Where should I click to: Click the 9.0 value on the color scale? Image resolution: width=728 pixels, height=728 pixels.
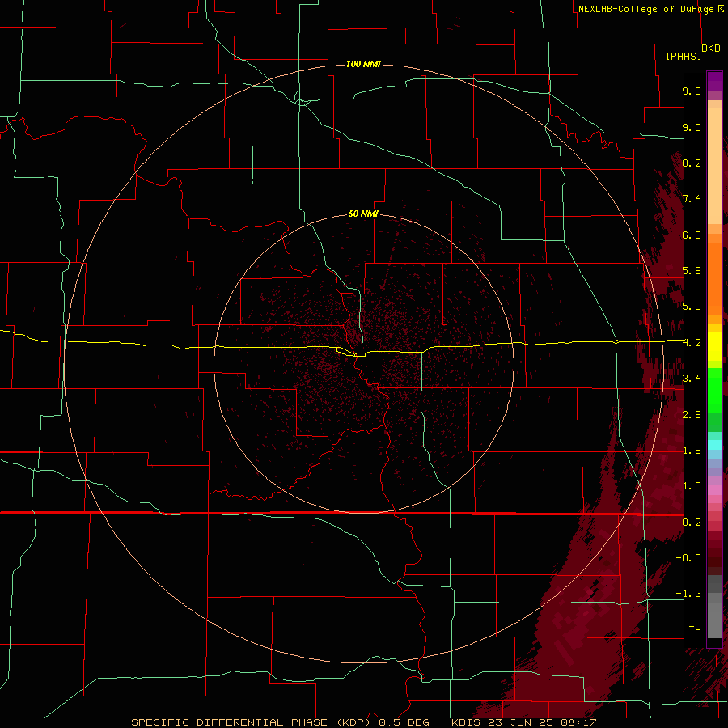[692, 127]
